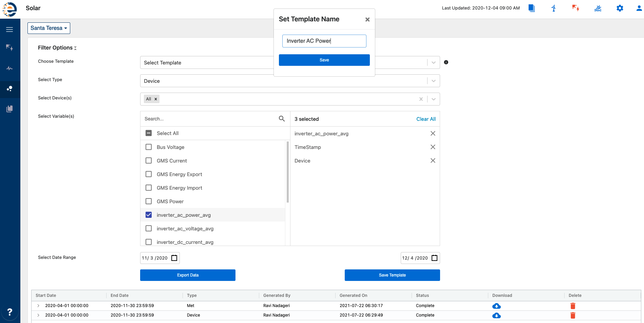Remove TimeStamp from selected variables
The width and height of the screenshot is (644, 323).
433,147
